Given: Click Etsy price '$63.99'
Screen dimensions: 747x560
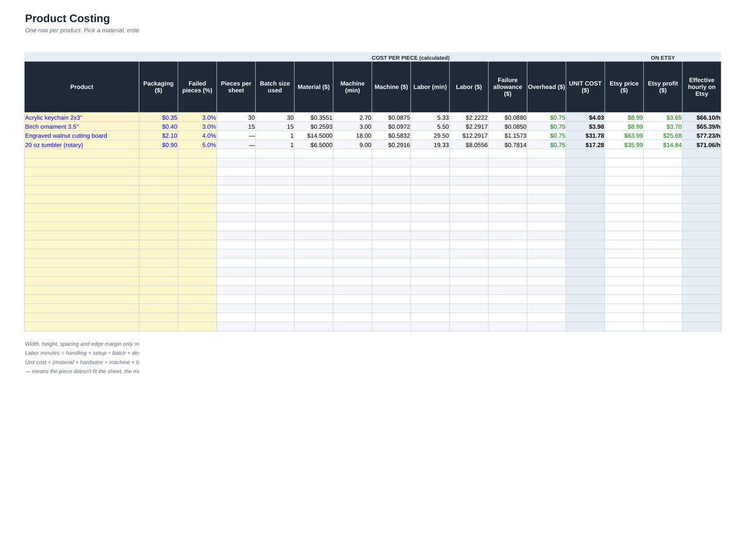Looking at the screenshot, I should 624,136.
